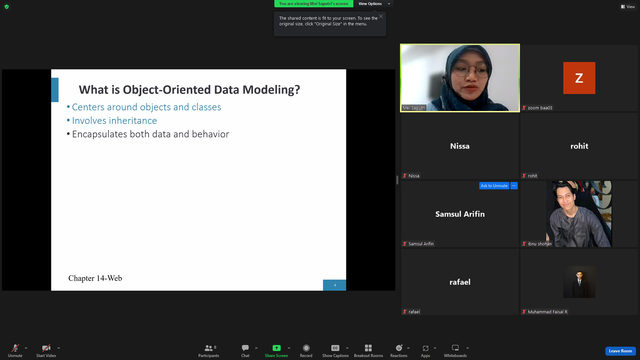Image resolution: width=640 pixels, height=360 pixels.
Task: Open the Reactions menu
Action: (x=399, y=350)
